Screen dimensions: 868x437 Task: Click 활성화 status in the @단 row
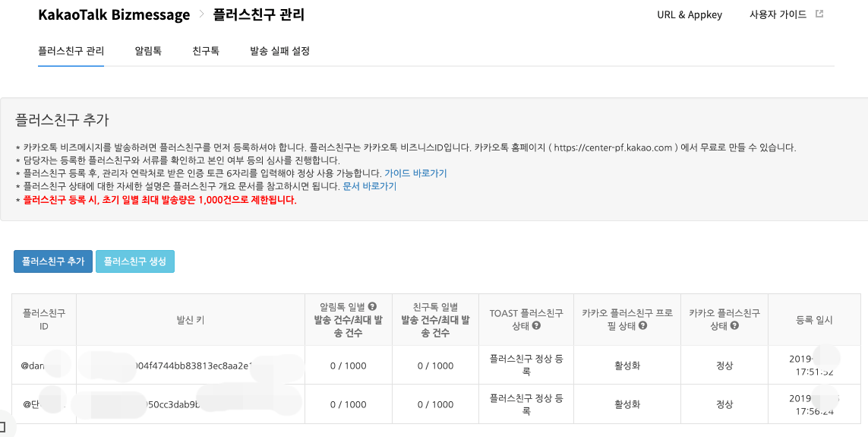[x=627, y=404]
